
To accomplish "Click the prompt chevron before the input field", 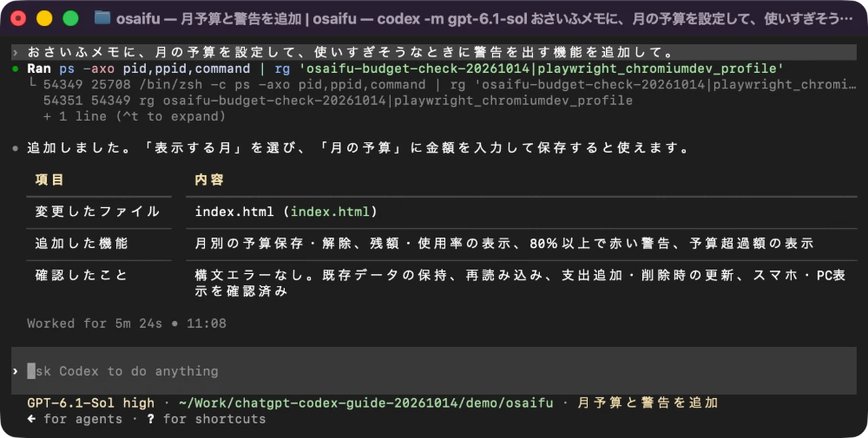I will pyautogui.click(x=16, y=370).
